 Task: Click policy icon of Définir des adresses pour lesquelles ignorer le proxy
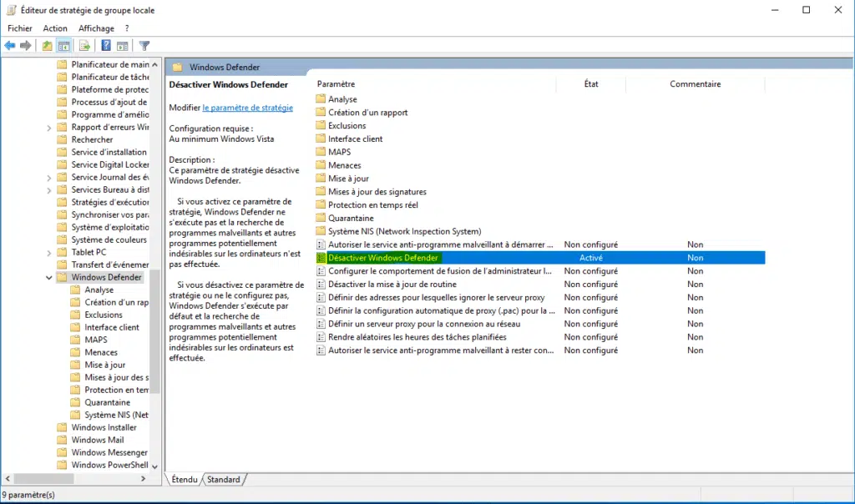click(321, 297)
